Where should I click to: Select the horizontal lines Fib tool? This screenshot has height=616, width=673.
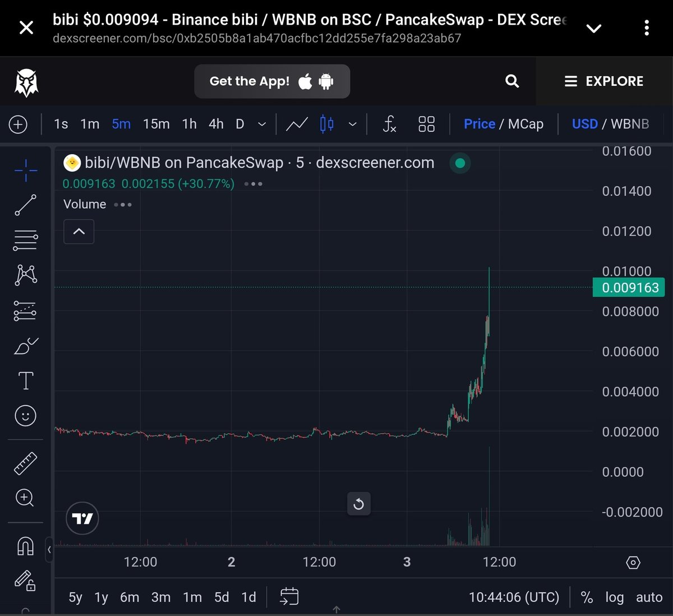click(x=26, y=240)
